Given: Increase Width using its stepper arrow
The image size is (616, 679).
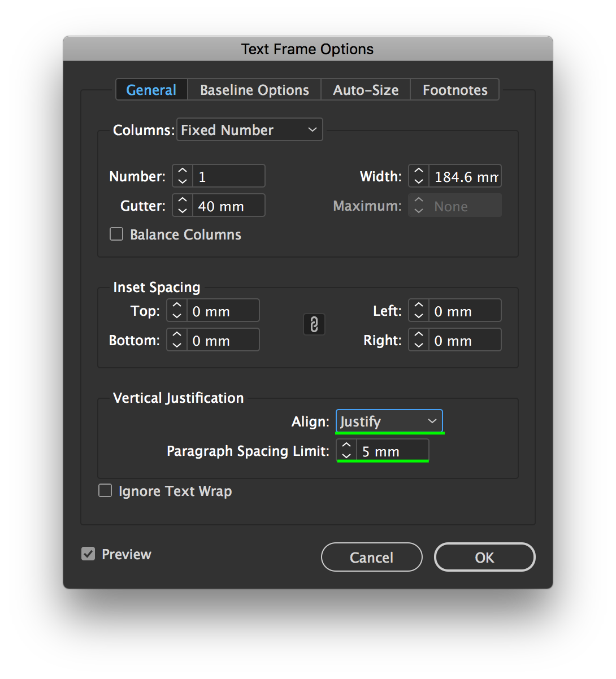Looking at the screenshot, I should (x=418, y=170).
